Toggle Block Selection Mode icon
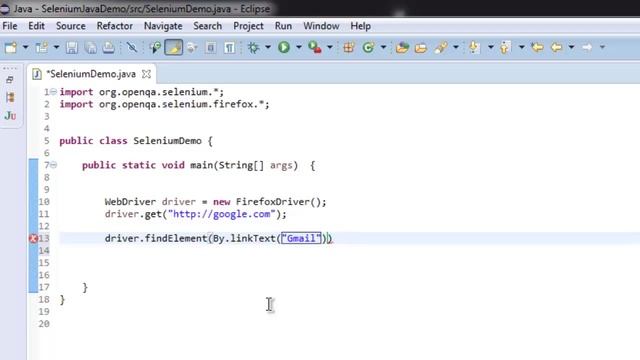640x360 pixels. [x=211, y=48]
